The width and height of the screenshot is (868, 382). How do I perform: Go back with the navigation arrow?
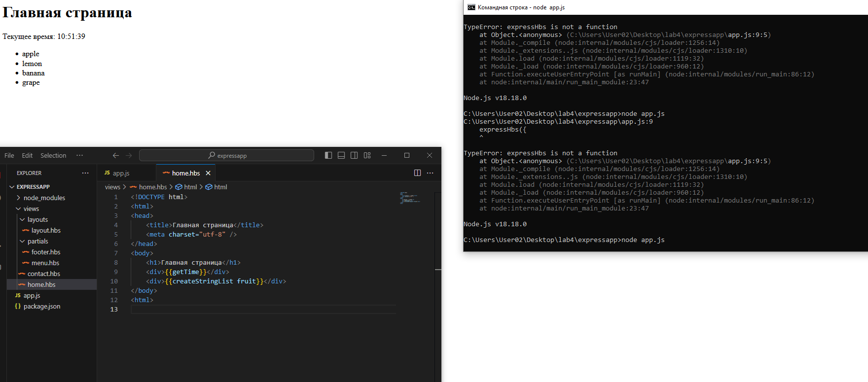tap(116, 155)
